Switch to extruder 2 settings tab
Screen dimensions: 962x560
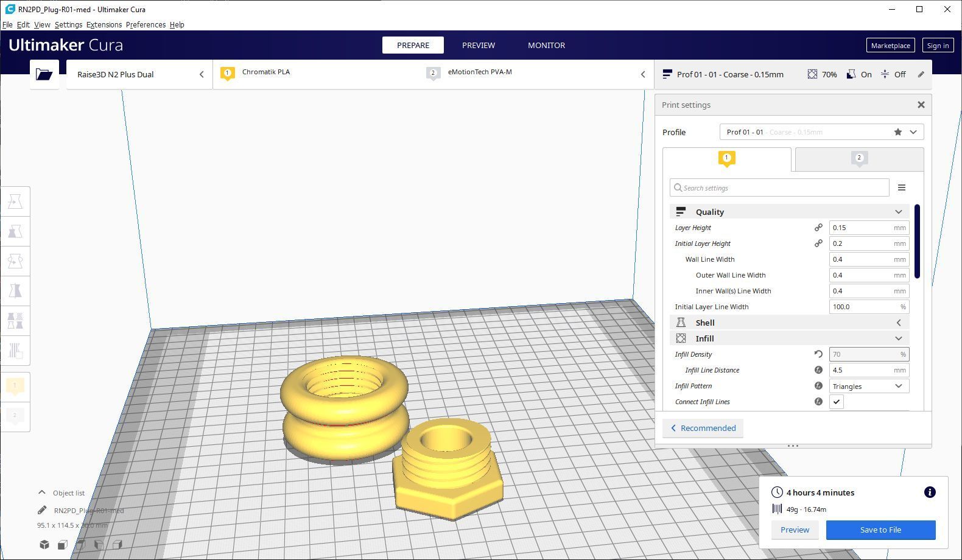pos(858,159)
